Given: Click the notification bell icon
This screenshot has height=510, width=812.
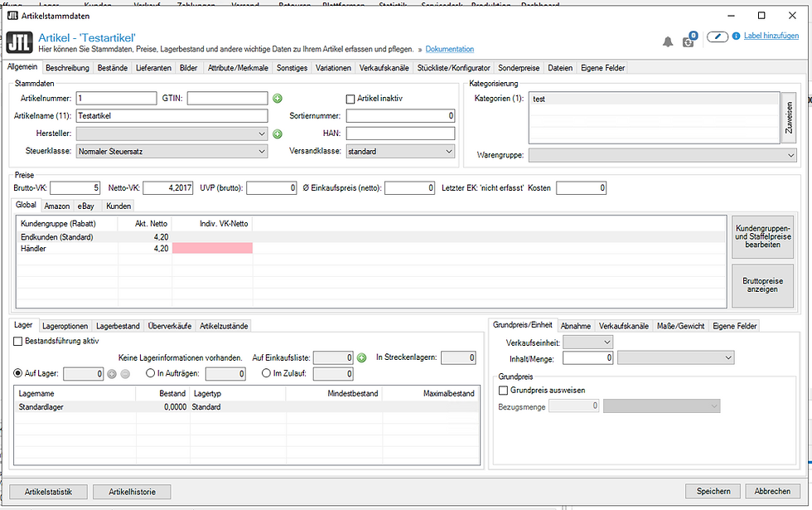Looking at the screenshot, I should point(668,42).
